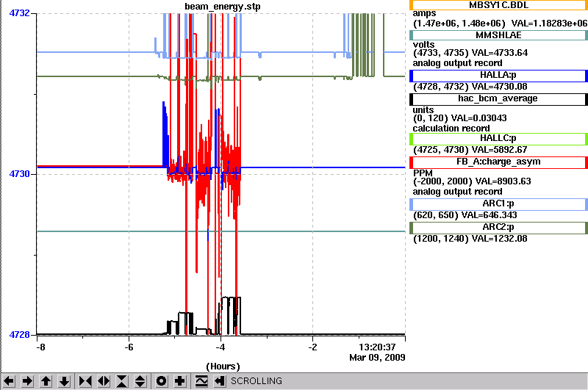
Task: Click the horizontal outward-pointing triangles zoom icon
Action: click(x=104, y=381)
